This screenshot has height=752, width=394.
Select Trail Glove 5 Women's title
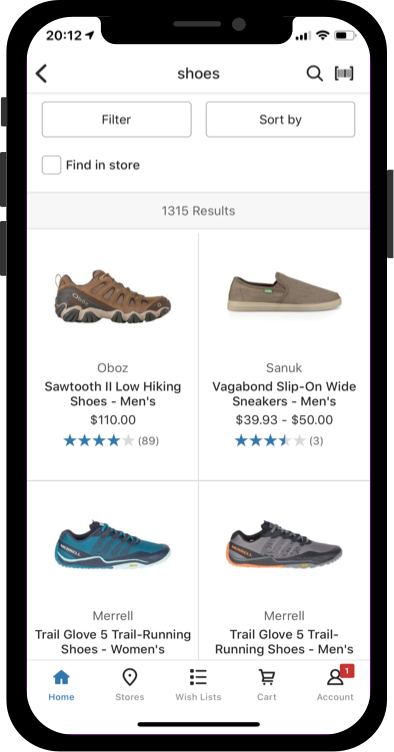113,642
